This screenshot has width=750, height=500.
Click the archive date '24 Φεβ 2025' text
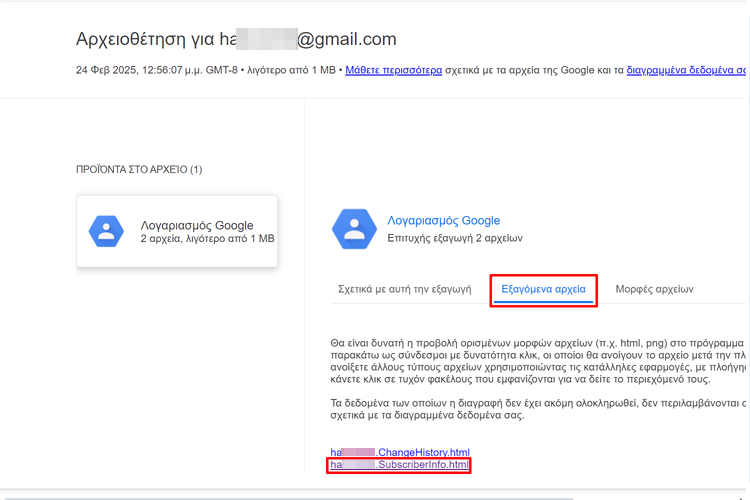tap(106, 70)
